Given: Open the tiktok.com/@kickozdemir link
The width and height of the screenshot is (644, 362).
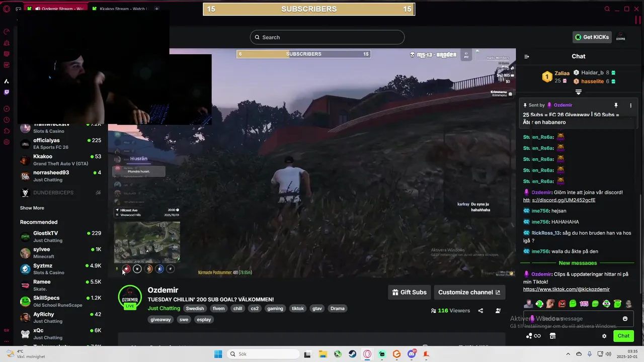Looking at the screenshot, I should click(567, 290).
